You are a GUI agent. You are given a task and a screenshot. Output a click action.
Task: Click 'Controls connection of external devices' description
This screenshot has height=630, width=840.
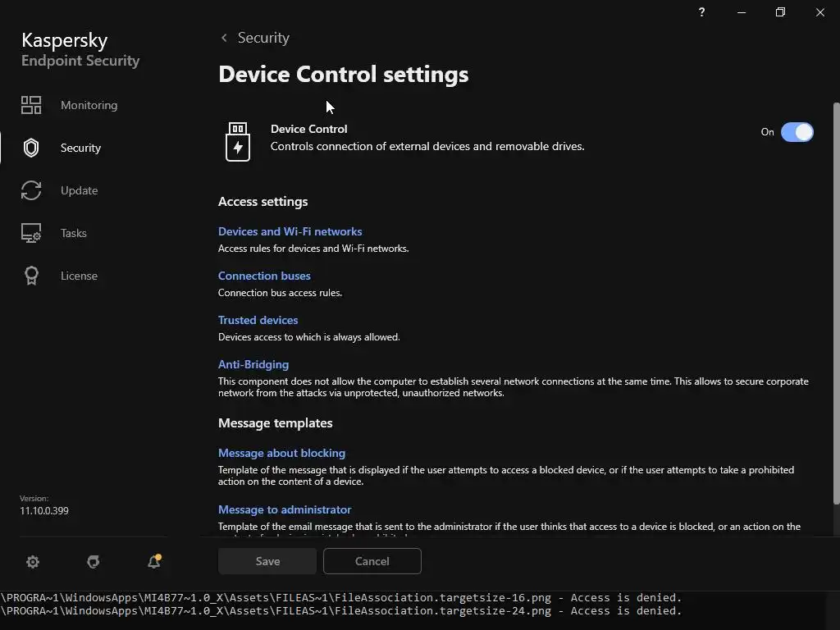pos(427,146)
